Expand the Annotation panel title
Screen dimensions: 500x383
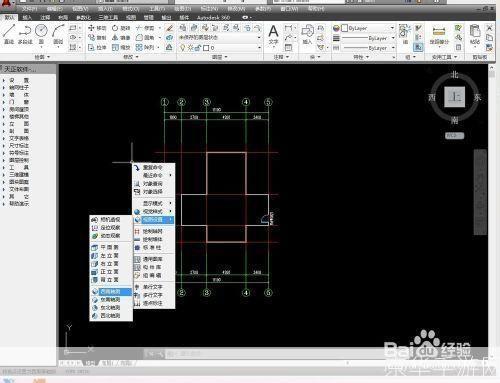[x=281, y=57]
